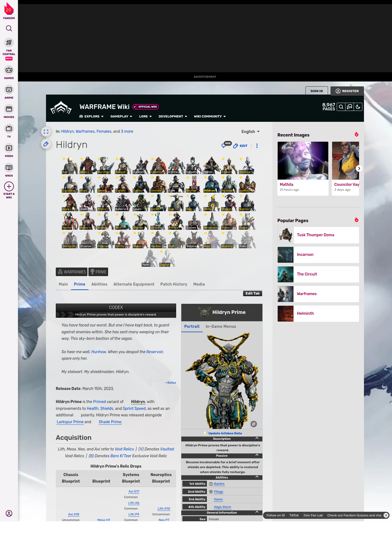The height and width of the screenshot is (545, 392).
Task: Show next recent images arrow
Action: [x=359, y=168]
